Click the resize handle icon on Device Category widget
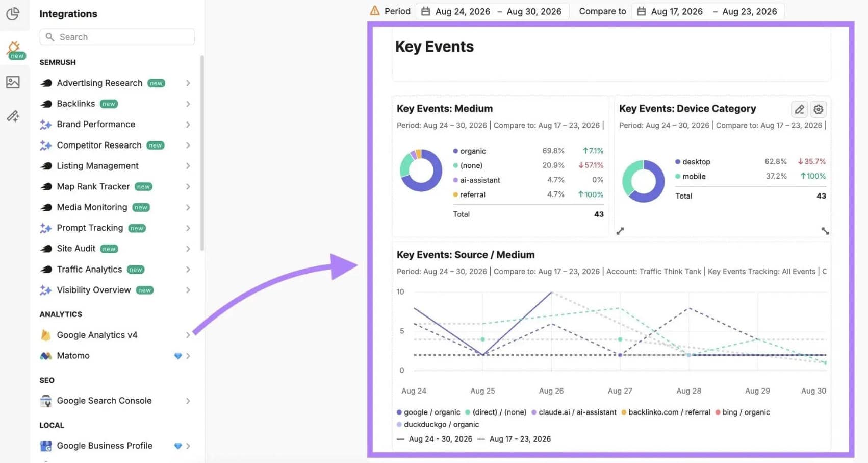 (825, 231)
